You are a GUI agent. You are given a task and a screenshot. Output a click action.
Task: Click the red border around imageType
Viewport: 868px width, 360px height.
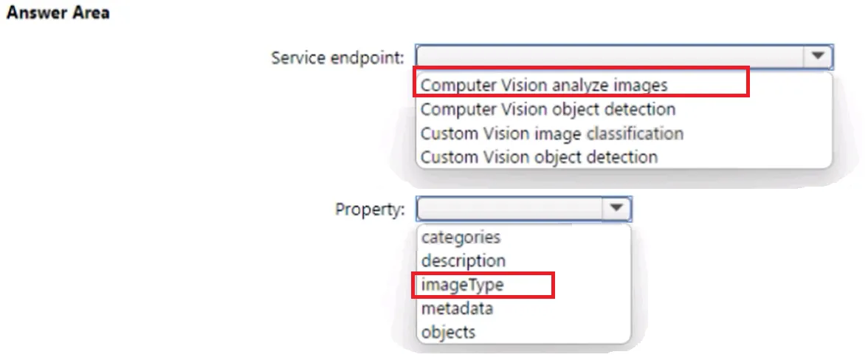pyautogui.click(x=483, y=273)
